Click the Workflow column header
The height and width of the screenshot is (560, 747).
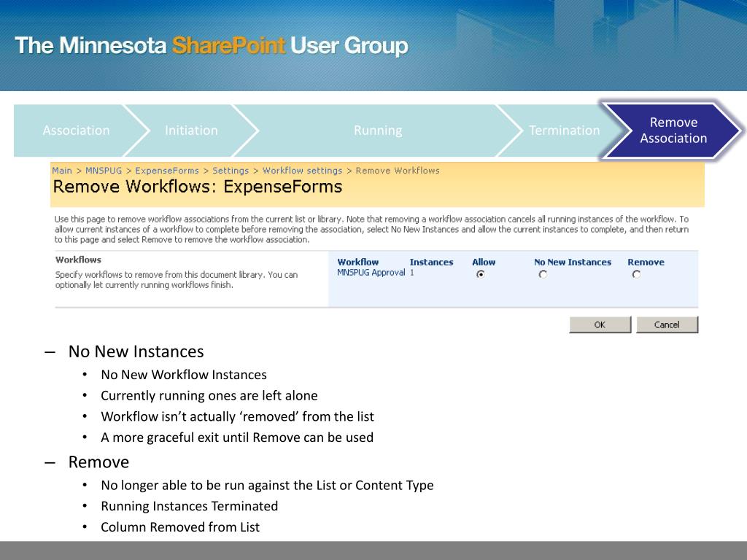357,262
